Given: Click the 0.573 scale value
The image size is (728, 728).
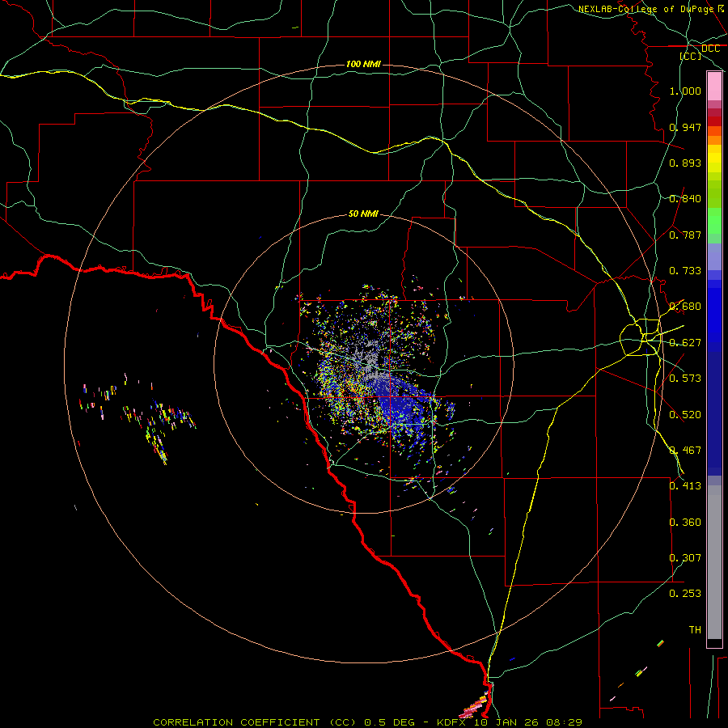Looking at the screenshot, I should [685, 379].
